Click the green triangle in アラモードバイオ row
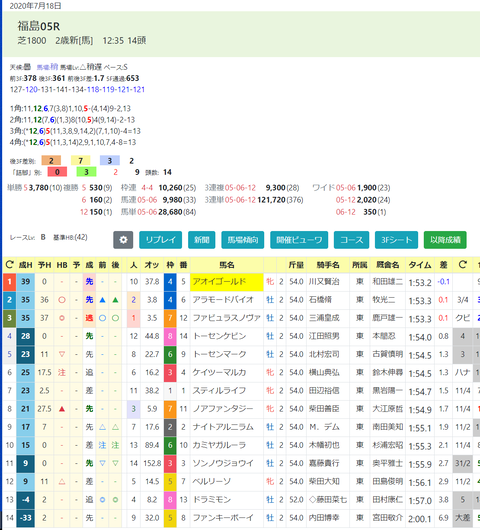Screen dimensions: 480x530 tap(115, 300)
